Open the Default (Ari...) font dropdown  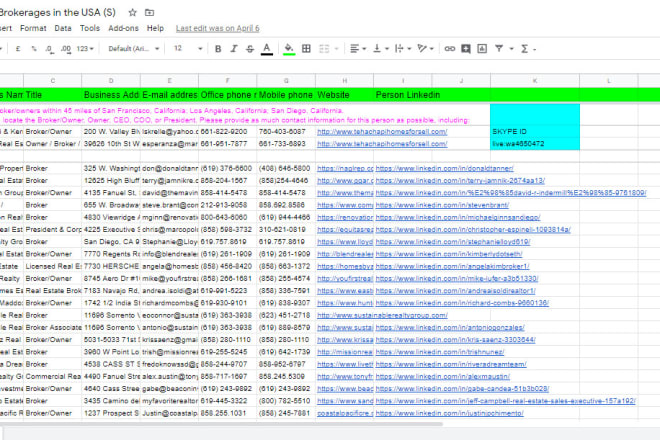[134, 49]
